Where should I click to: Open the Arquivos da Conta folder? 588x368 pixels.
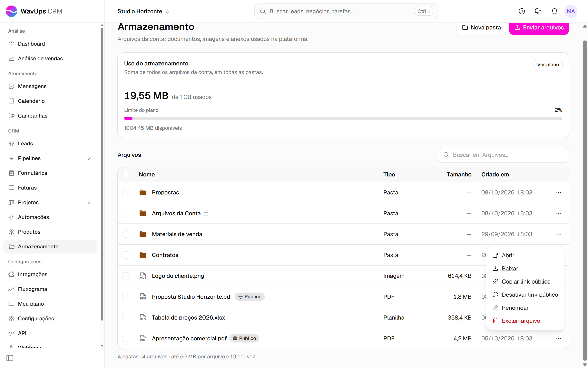[176, 213]
